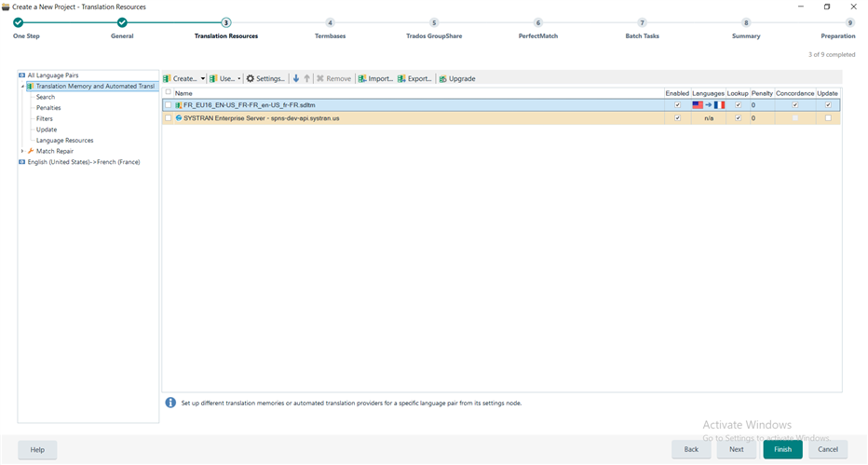868x465 pixels.
Task: Click the Remove X icon
Action: click(320, 78)
